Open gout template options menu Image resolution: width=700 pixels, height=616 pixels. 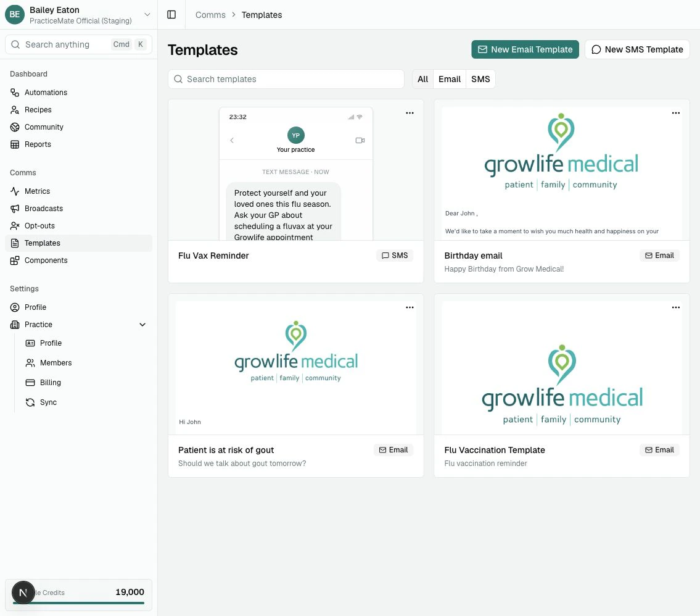pyautogui.click(x=410, y=307)
